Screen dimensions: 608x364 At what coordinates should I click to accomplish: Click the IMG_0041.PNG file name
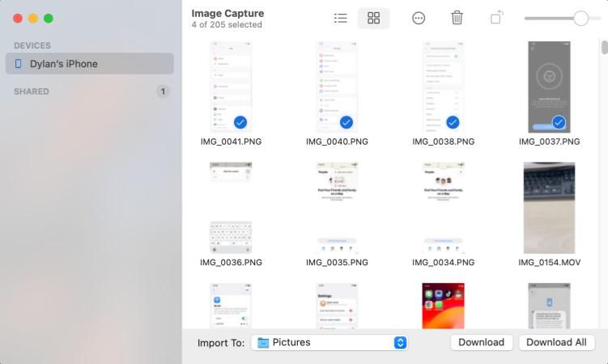pos(231,142)
